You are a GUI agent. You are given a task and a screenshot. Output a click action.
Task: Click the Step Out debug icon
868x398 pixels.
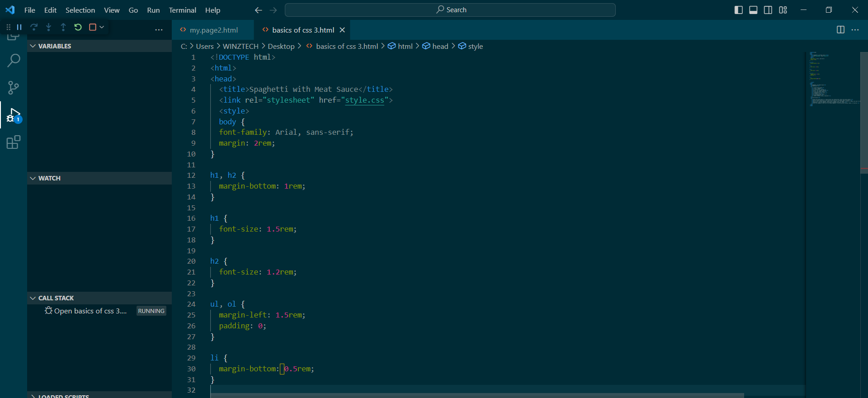point(63,27)
